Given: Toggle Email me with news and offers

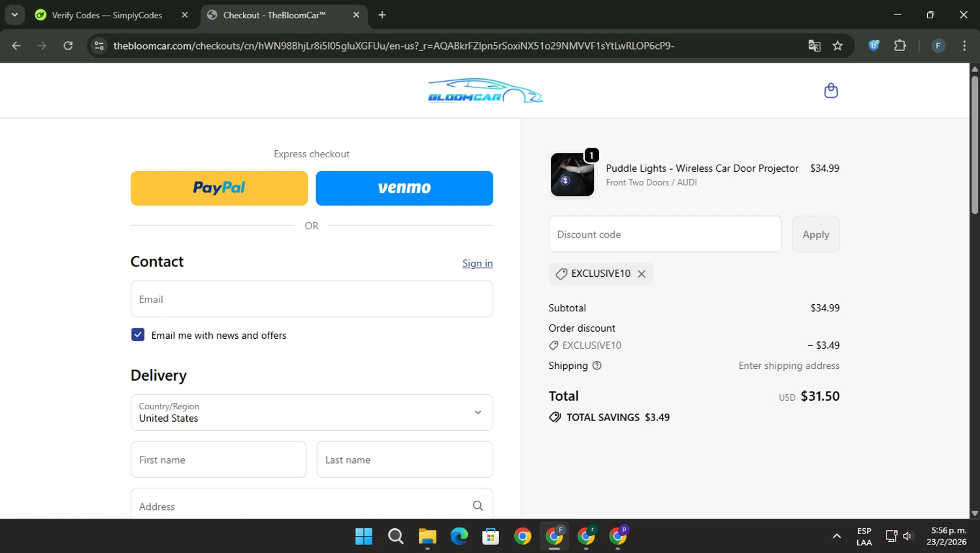Looking at the screenshot, I should coord(138,335).
